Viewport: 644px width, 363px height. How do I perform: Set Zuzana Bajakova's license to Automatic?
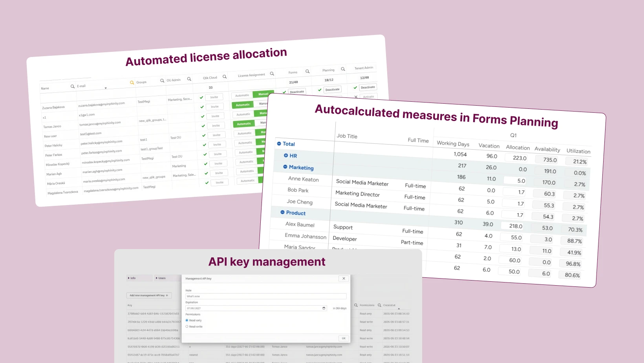[242, 95]
